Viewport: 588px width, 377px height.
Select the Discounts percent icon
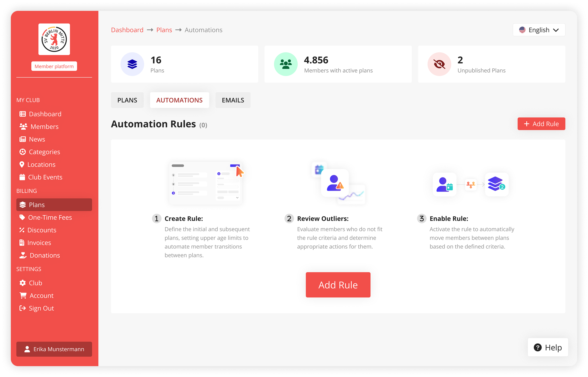click(x=22, y=230)
